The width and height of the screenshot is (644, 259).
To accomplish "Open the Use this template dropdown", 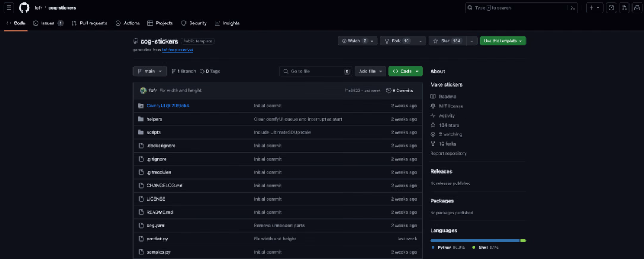I will (x=503, y=41).
